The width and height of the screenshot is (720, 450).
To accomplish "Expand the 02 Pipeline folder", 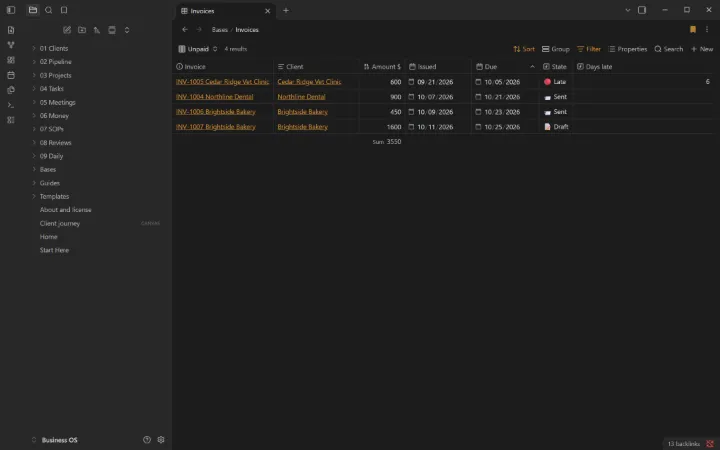I will pos(55,62).
